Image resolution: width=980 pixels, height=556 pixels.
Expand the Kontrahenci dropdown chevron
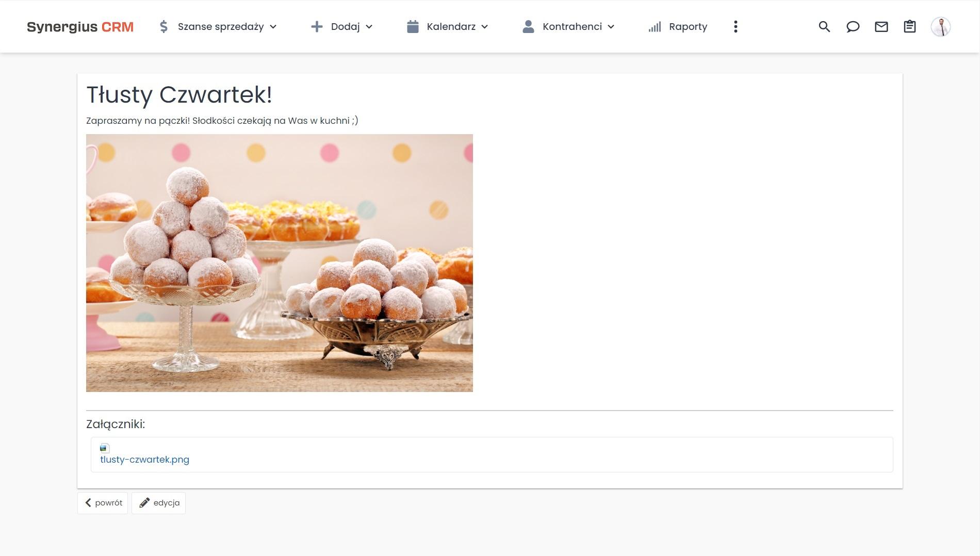611,27
